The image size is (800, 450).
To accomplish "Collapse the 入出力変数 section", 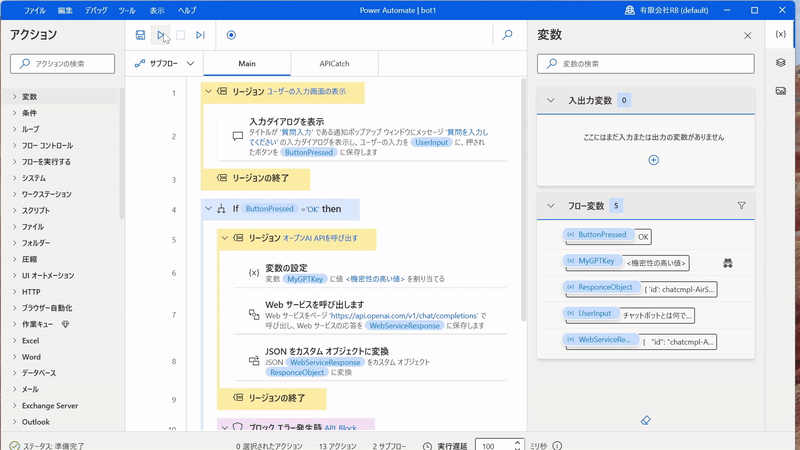I will (x=550, y=100).
